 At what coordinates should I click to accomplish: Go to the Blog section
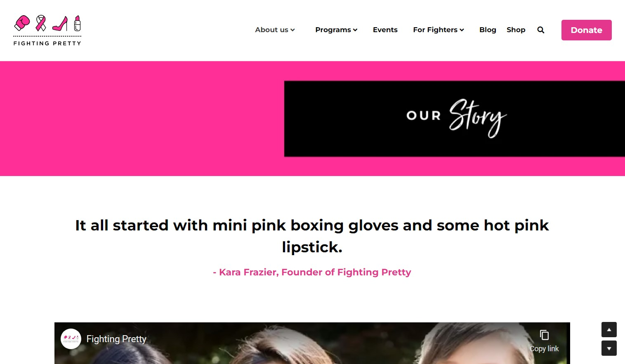click(x=488, y=30)
